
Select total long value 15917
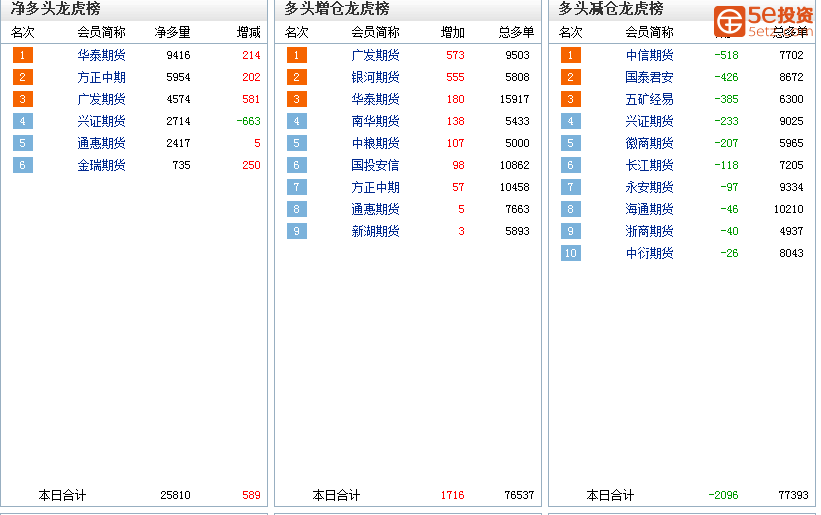tap(514, 99)
